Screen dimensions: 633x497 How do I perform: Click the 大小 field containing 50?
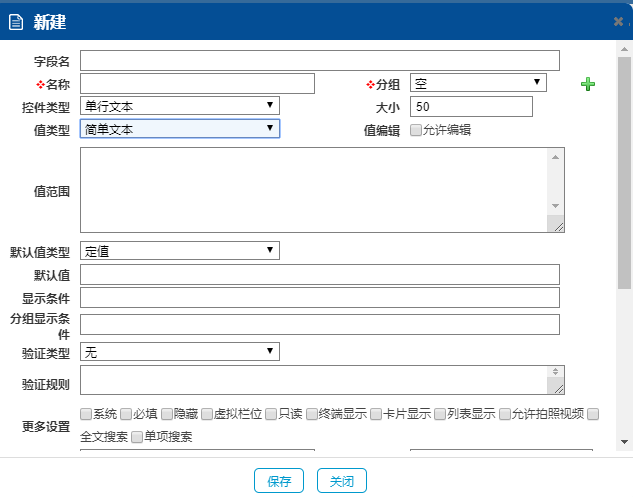(x=470, y=106)
